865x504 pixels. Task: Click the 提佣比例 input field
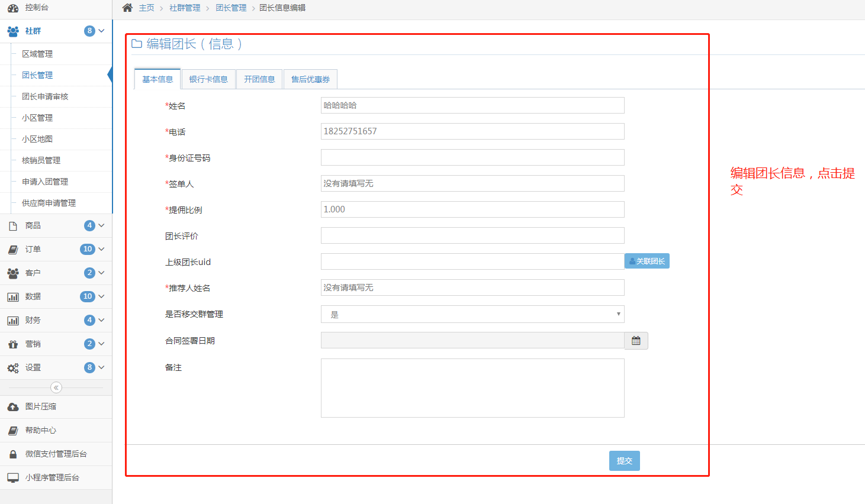(472, 209)
